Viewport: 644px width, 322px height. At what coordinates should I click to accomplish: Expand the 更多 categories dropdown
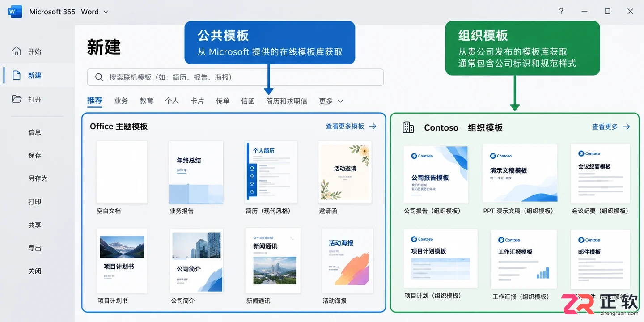[331, 101]
